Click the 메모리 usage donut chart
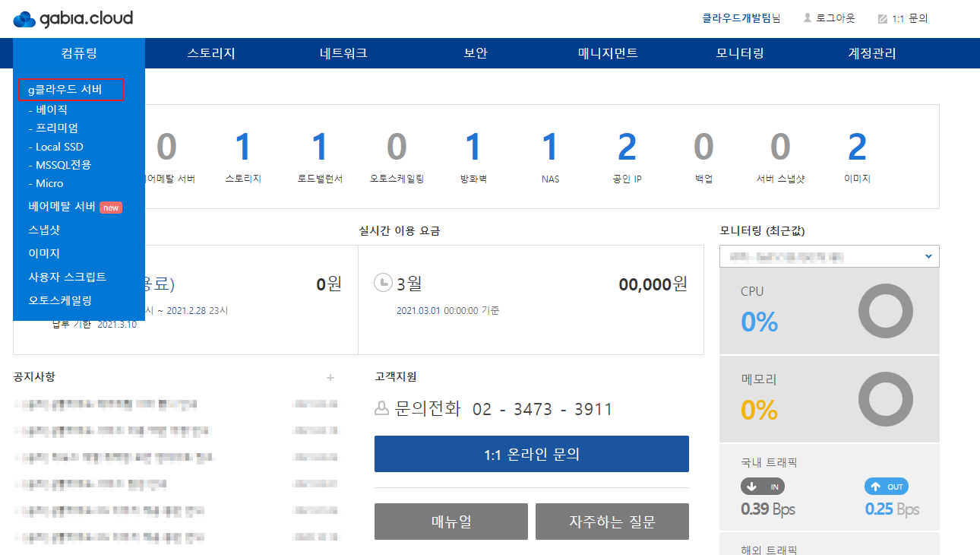Screen dimensions: 980x555 pyautogui.click(x=886, y=399)
